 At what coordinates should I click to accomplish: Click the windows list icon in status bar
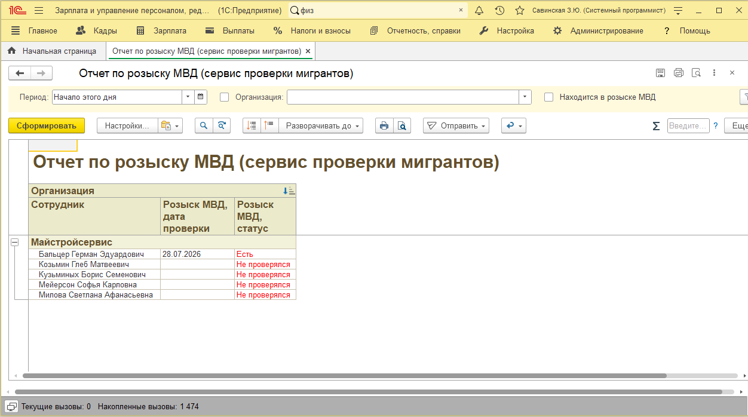pyautogui.click(x=11, y=407)
